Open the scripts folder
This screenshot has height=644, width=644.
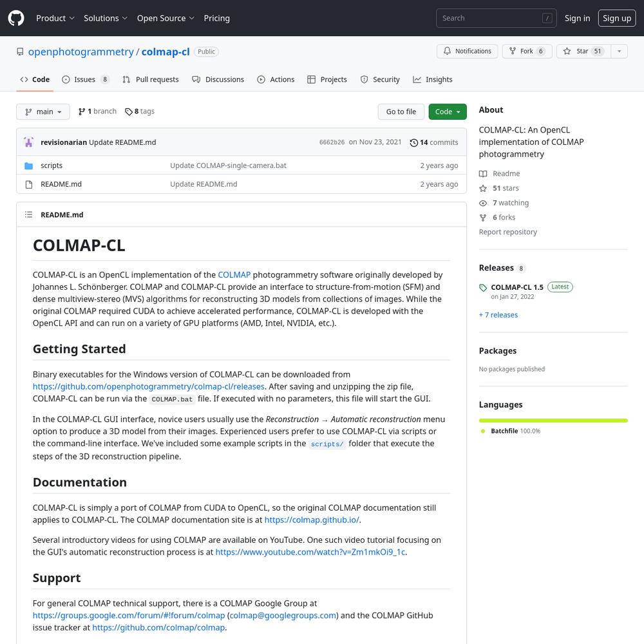[x=52, y=166]
